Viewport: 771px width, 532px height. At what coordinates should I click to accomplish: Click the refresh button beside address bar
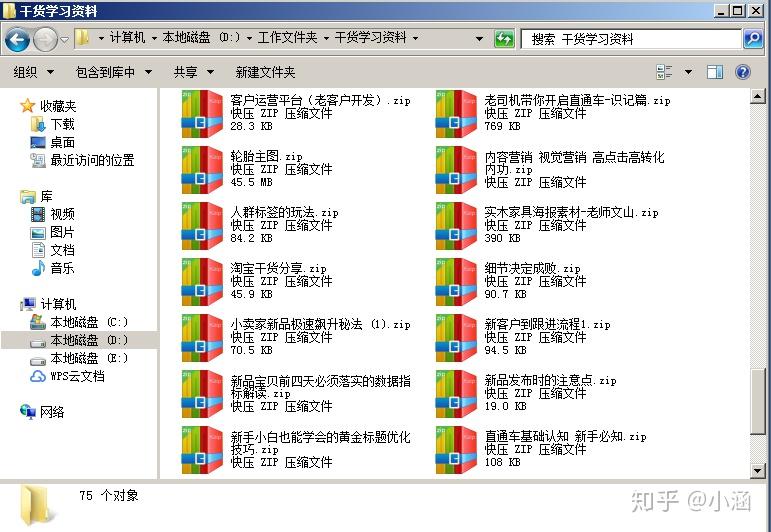(505, 39)
